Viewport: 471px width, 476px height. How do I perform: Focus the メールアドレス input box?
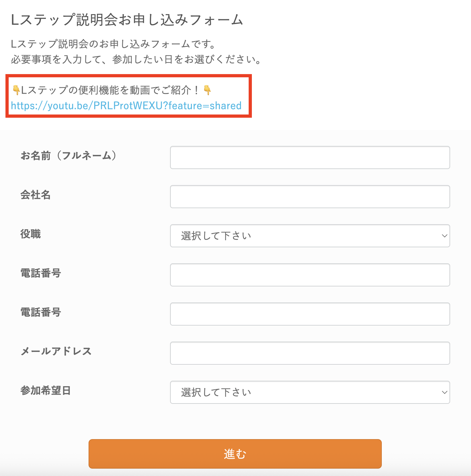point(310,353)
